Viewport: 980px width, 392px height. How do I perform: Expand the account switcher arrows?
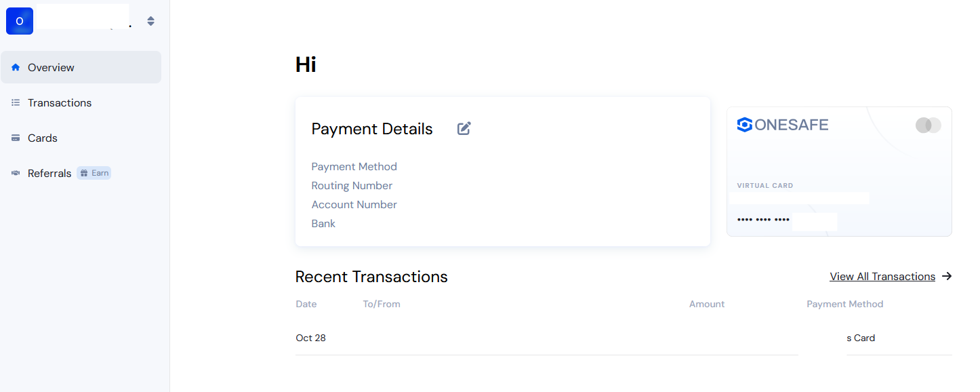(x=150, y=21)
